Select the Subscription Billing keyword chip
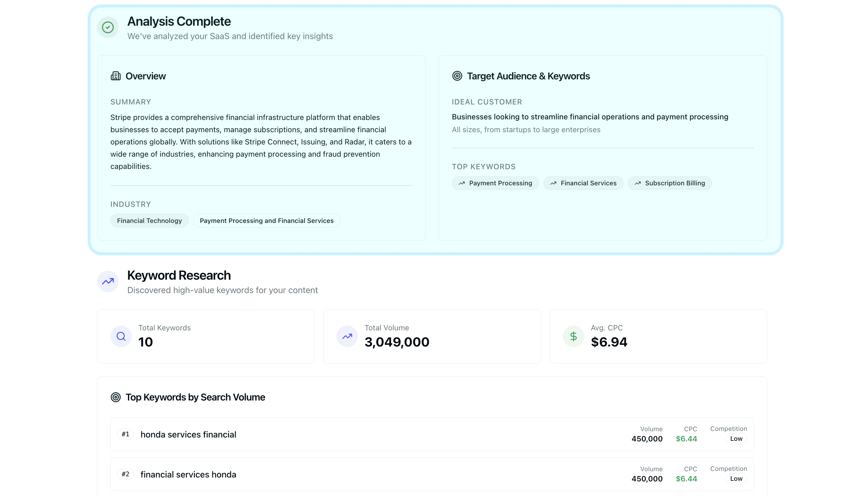 (670, 183)
